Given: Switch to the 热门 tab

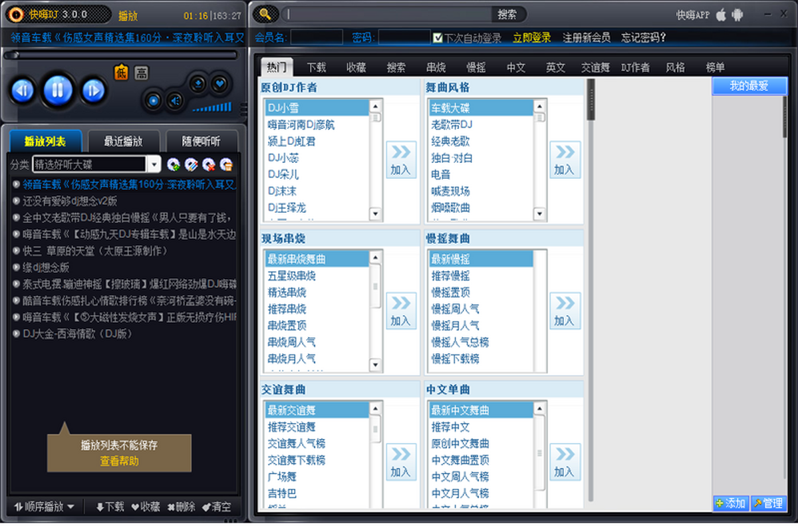Looking at the screenshot, I should (277, 66).
